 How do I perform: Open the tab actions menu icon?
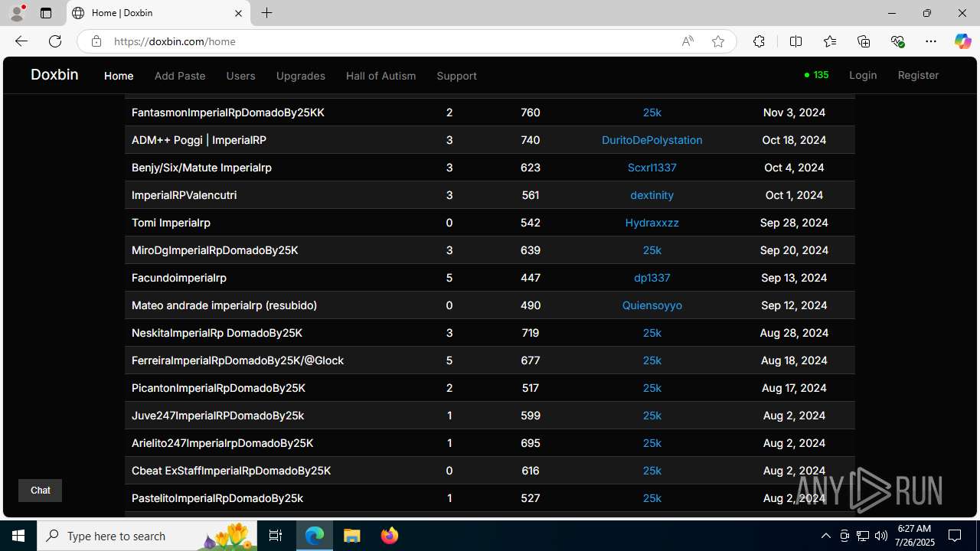coord(46,13)
